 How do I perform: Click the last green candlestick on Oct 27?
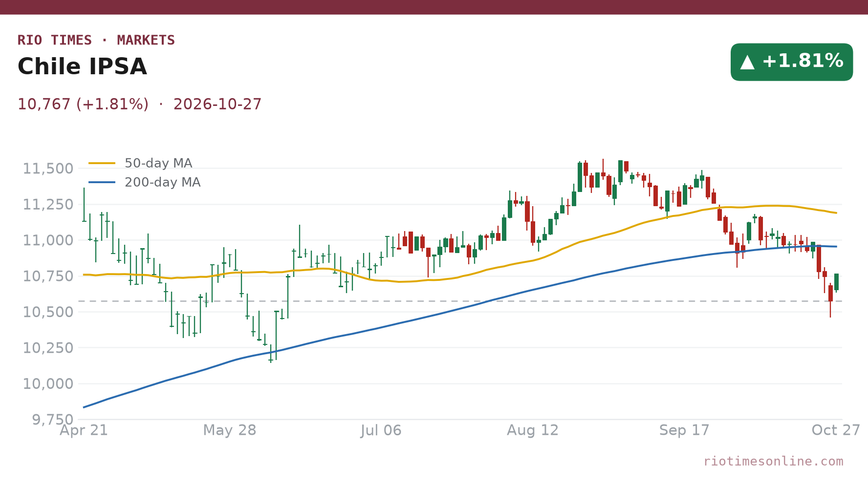pos(836,282)
